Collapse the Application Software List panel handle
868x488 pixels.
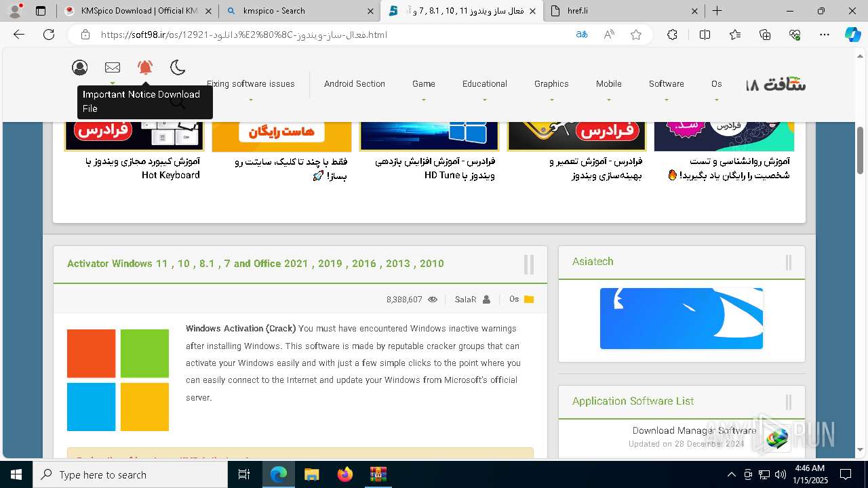(x=788, y=402)
